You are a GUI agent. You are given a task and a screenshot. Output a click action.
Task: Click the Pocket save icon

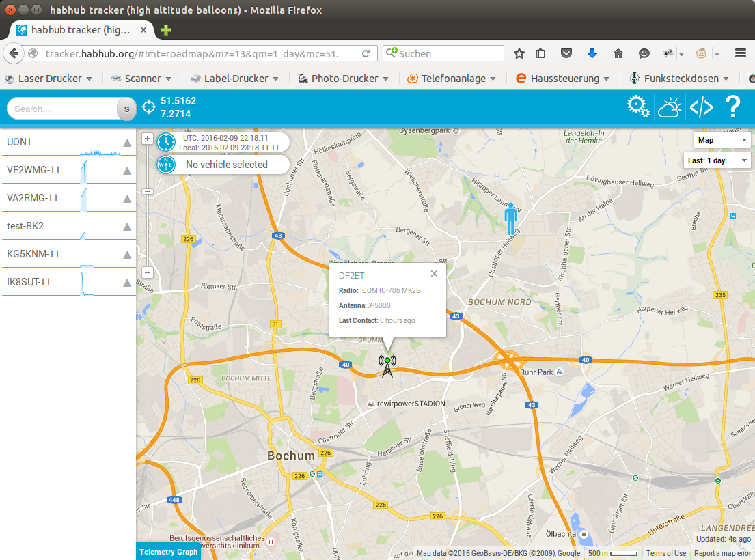click(x=566, y=53)
